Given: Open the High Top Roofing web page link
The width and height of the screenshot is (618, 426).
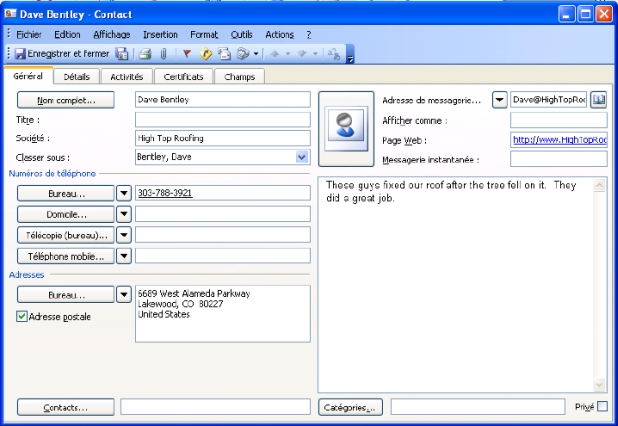Looking at the screenshot, I should 559,139.
